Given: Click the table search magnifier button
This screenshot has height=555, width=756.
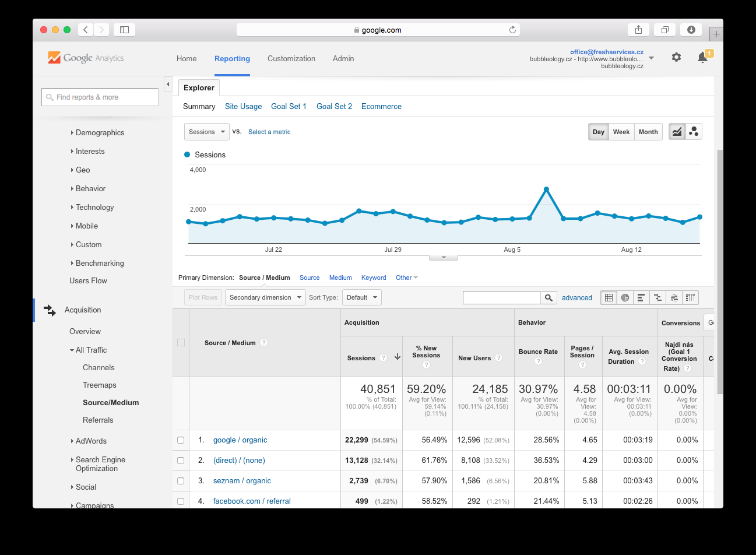Looking at the screenshot, I should pos(548,297).
